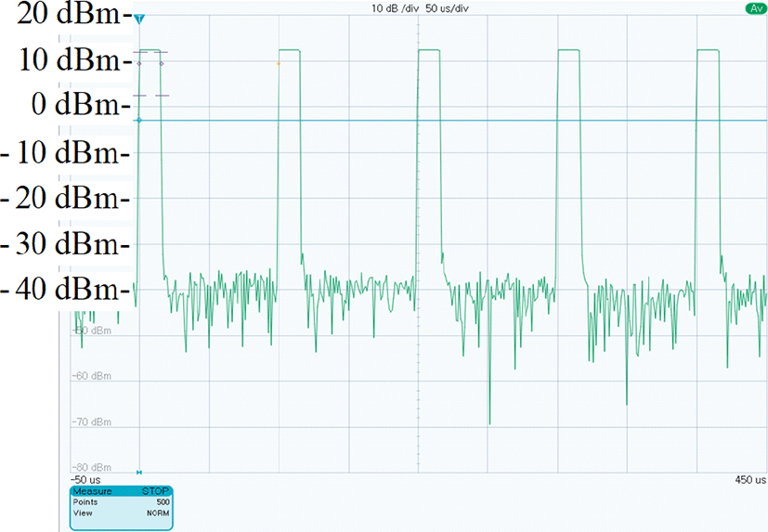Click the 10 dB /div scale label
The image size is (768, 532).
(x=396, y=8)
